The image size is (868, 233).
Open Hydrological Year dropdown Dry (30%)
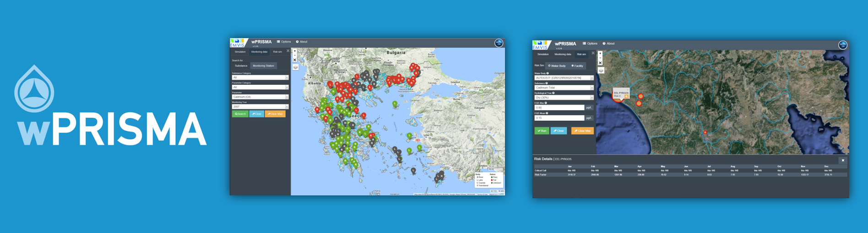[564, 98]
